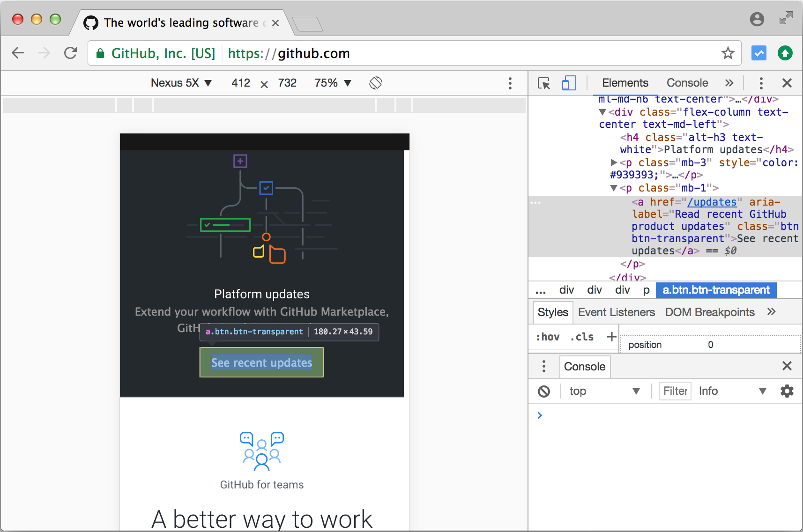Open the console drawer options menu
The image size is (803, 532).
point(544,366)
